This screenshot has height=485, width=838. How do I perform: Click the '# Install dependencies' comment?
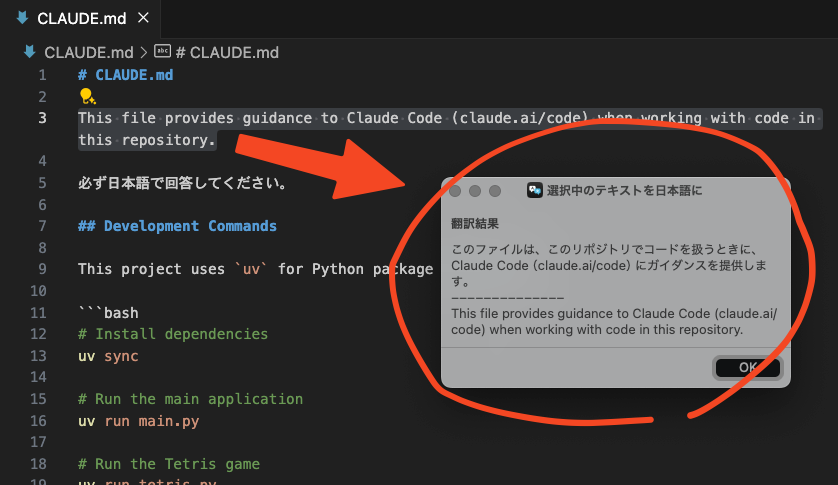tap(173, 334)
